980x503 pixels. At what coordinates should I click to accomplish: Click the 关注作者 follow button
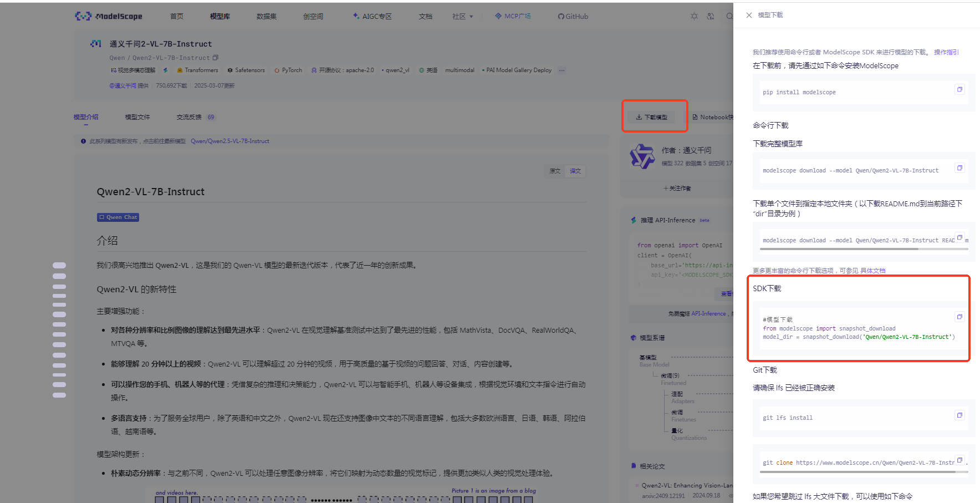[x=677, y=189]
